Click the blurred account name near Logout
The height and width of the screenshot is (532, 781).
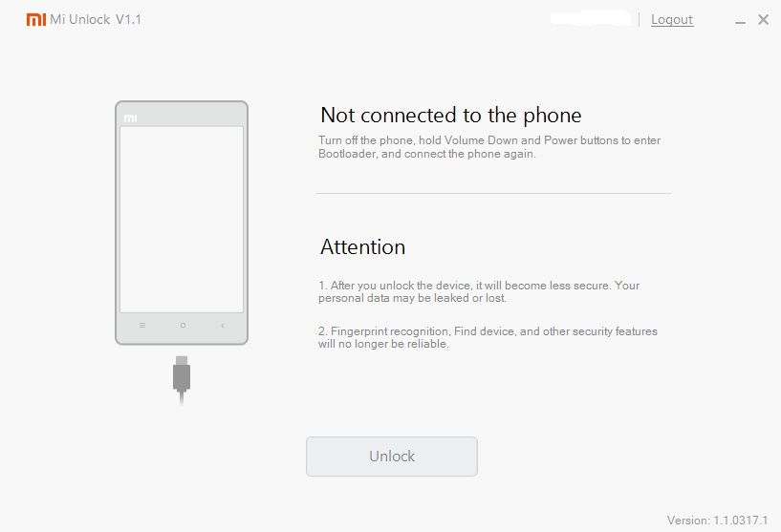pos(591,18)
